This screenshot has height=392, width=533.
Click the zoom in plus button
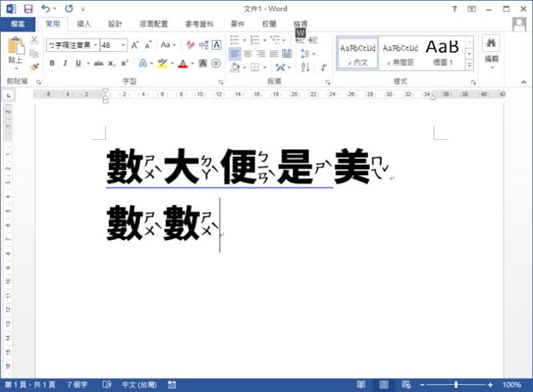coord(490,385)
